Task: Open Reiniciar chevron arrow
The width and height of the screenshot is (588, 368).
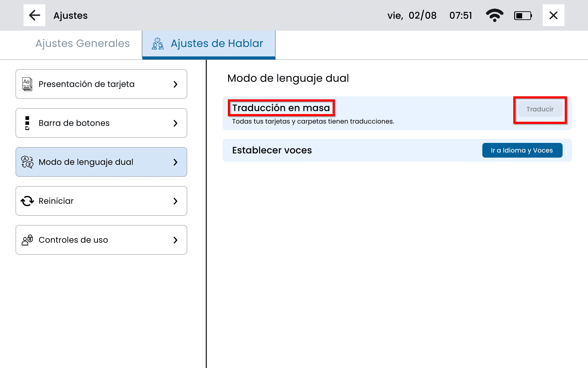Action: 175,201
